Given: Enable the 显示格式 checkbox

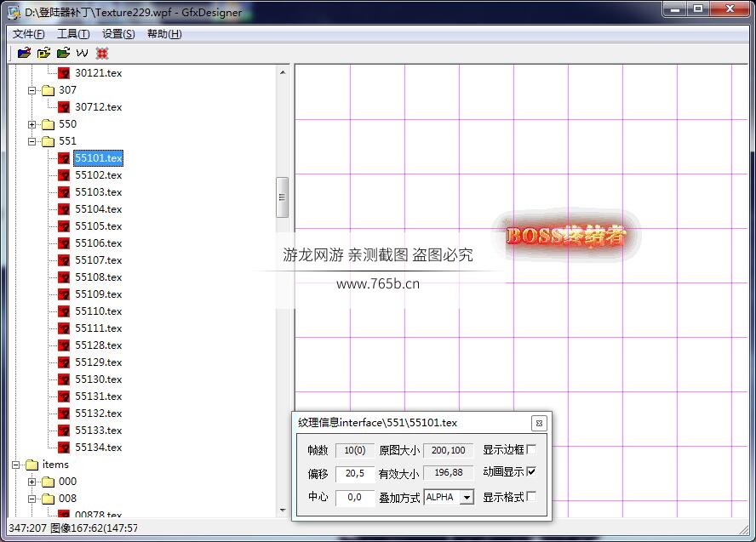Looking at the screenshot, I should tap(531, 496).
